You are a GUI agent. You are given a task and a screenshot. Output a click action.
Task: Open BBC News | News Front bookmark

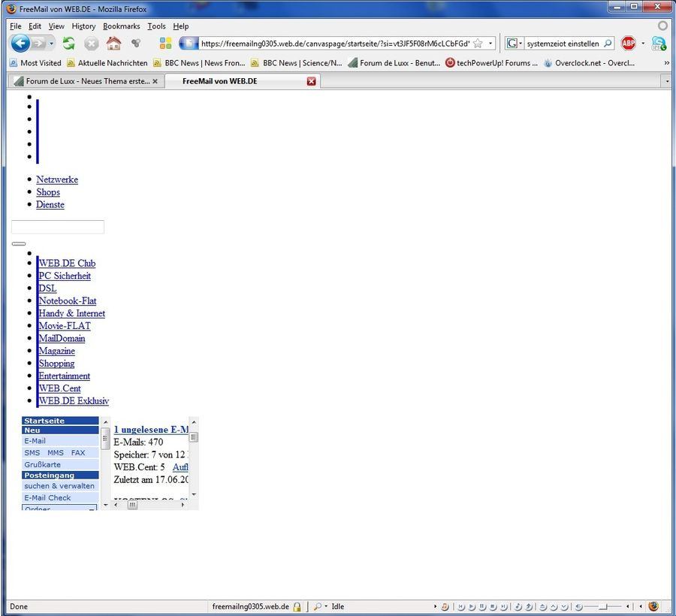click(199, 63)
